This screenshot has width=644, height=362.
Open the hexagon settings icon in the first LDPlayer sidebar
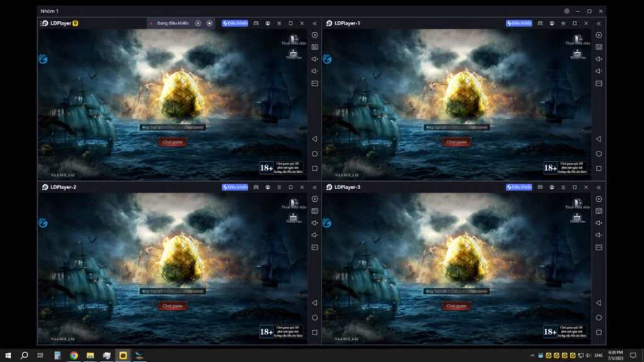[x=314, y=35]
